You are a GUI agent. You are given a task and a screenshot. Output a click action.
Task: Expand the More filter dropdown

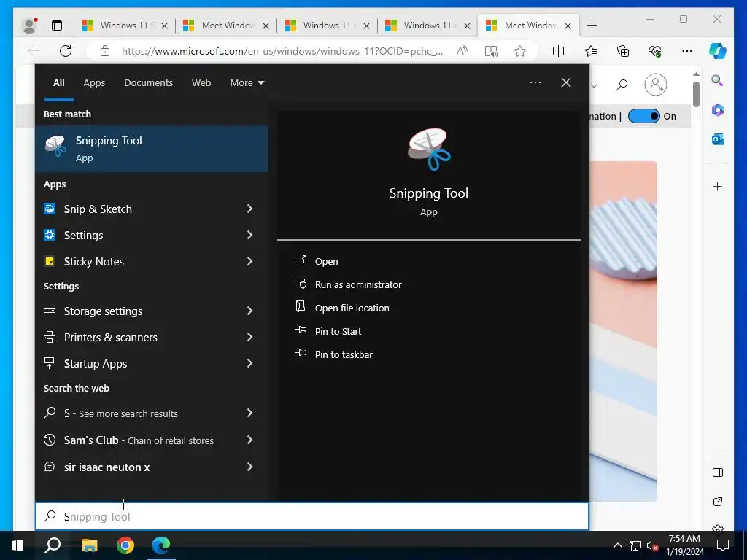click(x=247, y=83)
